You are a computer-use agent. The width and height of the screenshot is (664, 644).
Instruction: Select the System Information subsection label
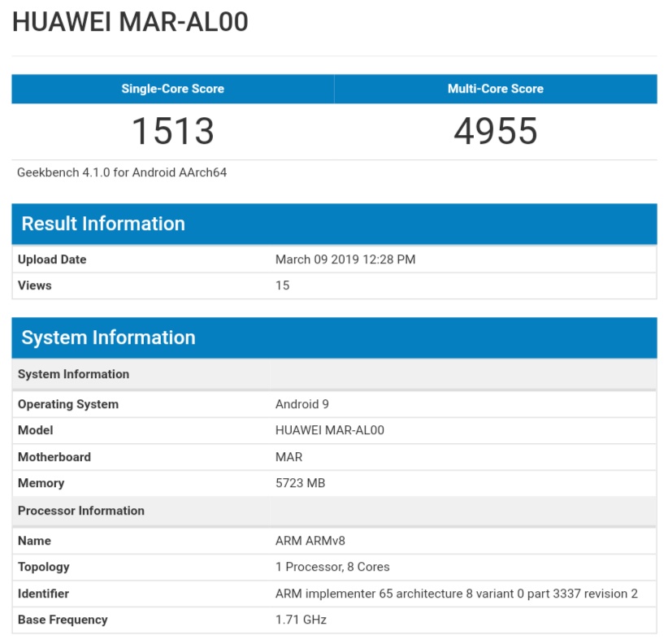pyautogui.click(x=73, y=374)
